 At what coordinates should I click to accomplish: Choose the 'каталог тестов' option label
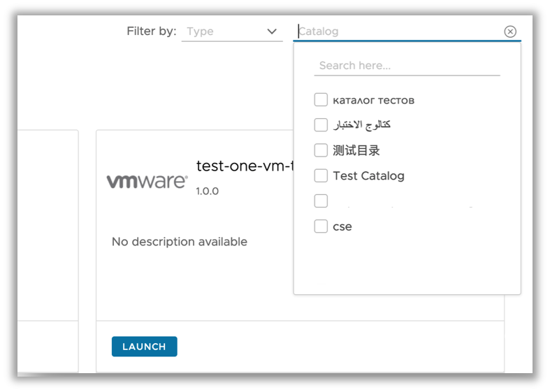click(374, 101)
